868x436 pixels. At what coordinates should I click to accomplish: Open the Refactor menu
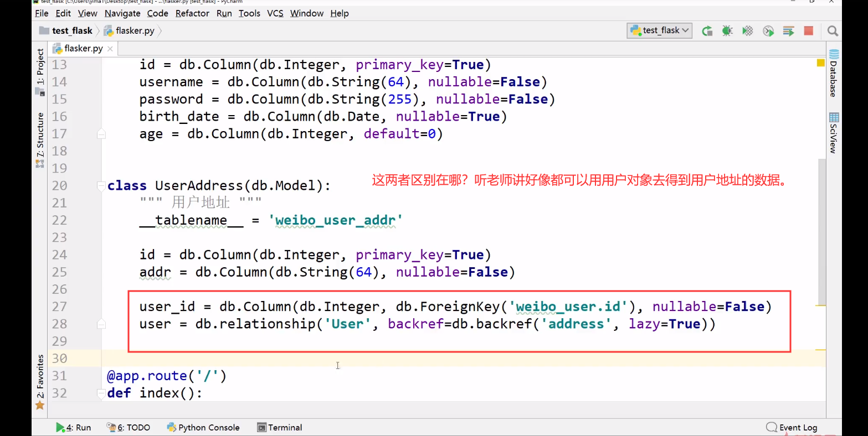(x=192, y=13)
